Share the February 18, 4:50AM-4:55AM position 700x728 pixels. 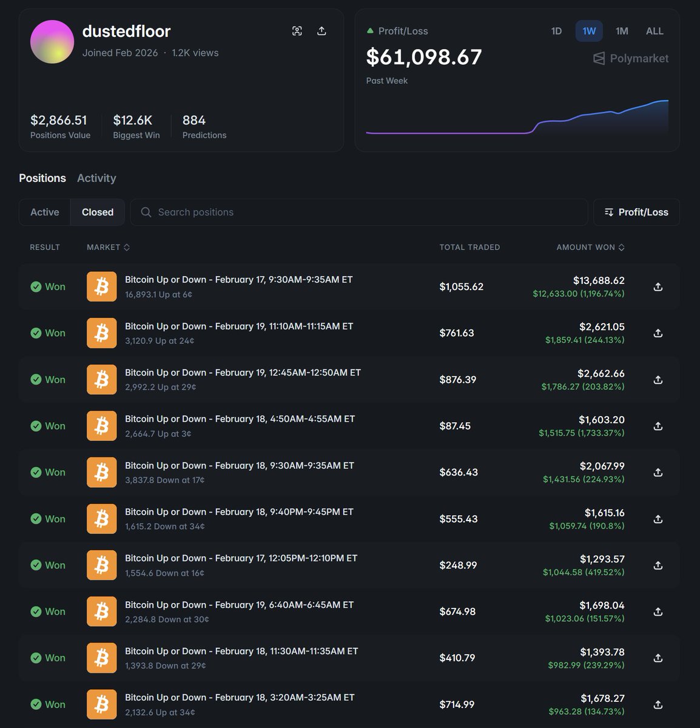pos(658,426)
